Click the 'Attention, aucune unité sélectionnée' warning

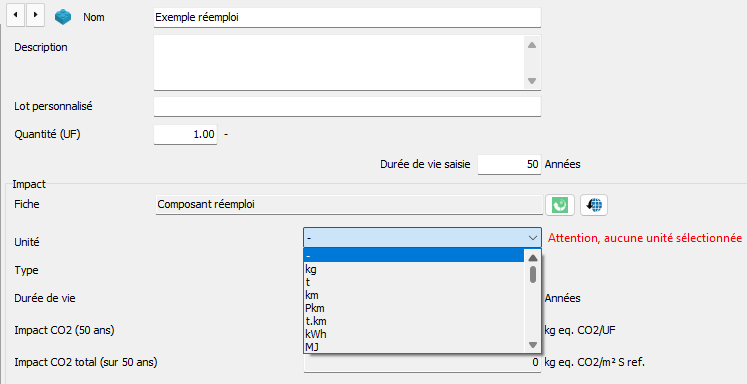645,238
